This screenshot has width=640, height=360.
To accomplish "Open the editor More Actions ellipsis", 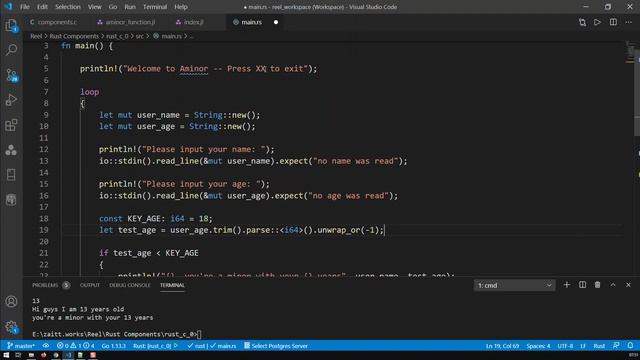I will click(629, 22).
